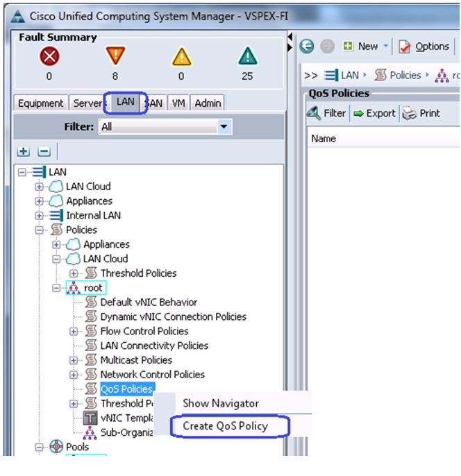Switch to the VM tab

tap(178, 103)
